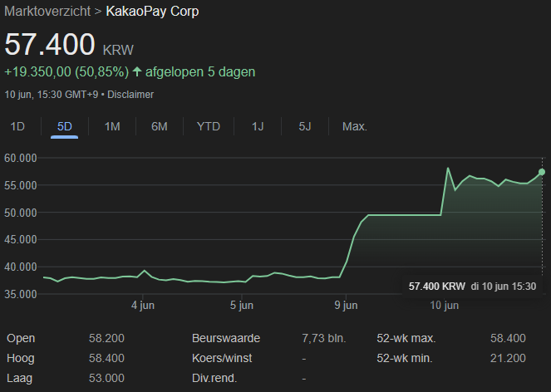Click the 60.000 y-axis label
Image resolution: width=551 pixels, height=392 pixels.
(x=21, y=158)
